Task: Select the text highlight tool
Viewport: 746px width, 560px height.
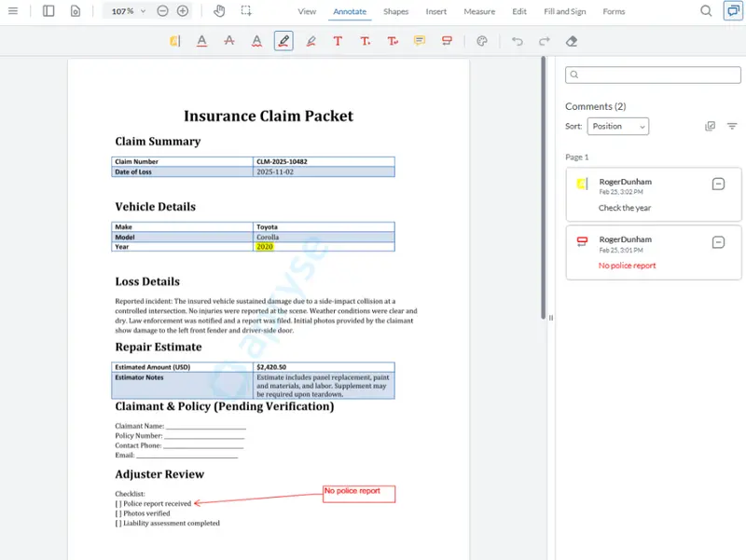Action: [174, 41]
